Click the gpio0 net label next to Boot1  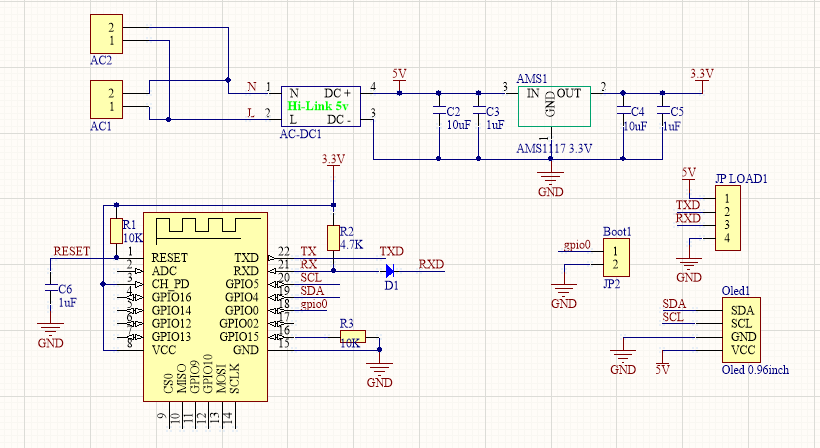pyautogui.click(x=577, y=245)
